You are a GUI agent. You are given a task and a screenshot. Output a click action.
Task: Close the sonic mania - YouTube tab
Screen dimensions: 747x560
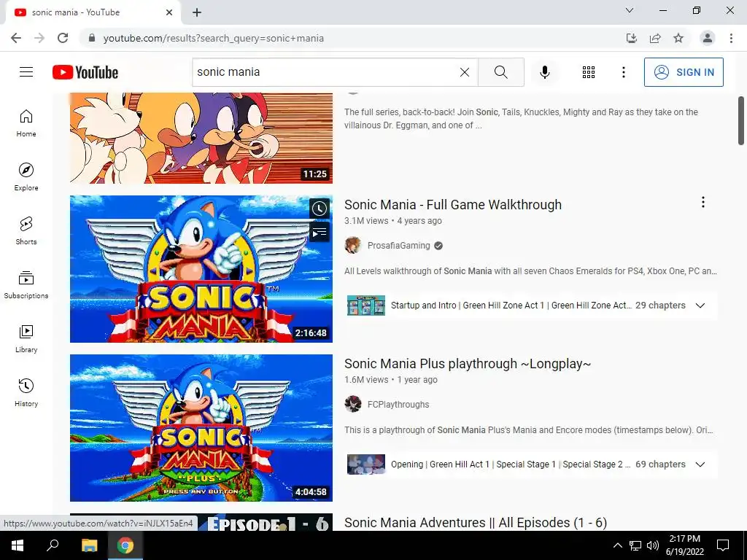pos(169,12)
